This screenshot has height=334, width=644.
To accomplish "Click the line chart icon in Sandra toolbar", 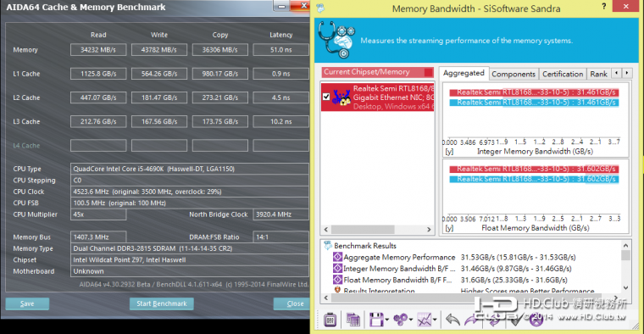I will (425, 320).
